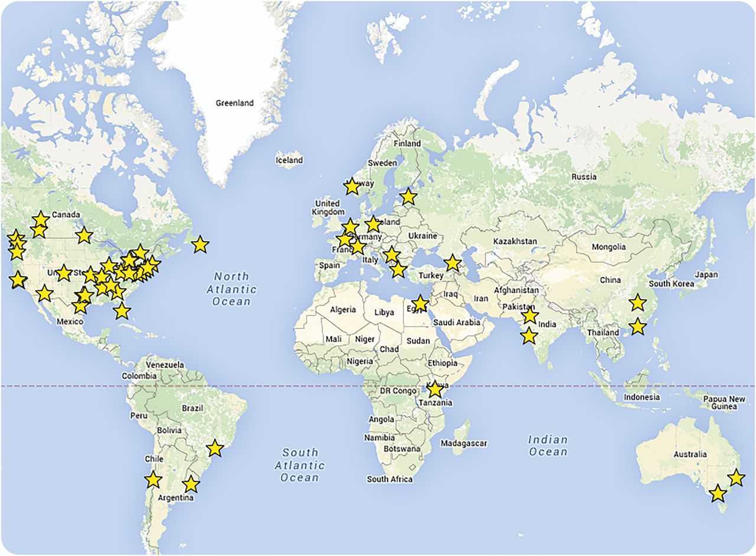Select the Iceland label
The image size is (756, 556).
[289, 160]
